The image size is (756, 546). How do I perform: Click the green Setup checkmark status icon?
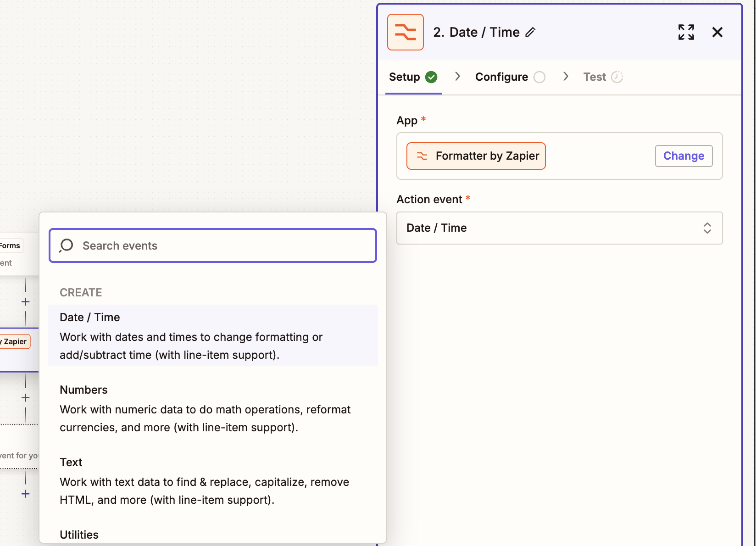(431, 77)
